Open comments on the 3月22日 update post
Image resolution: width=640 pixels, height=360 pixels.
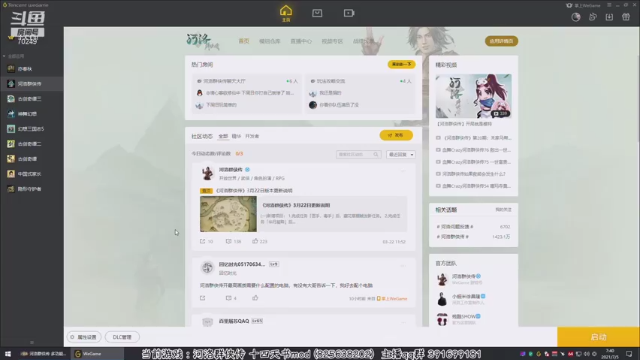[x=229, y=241]
